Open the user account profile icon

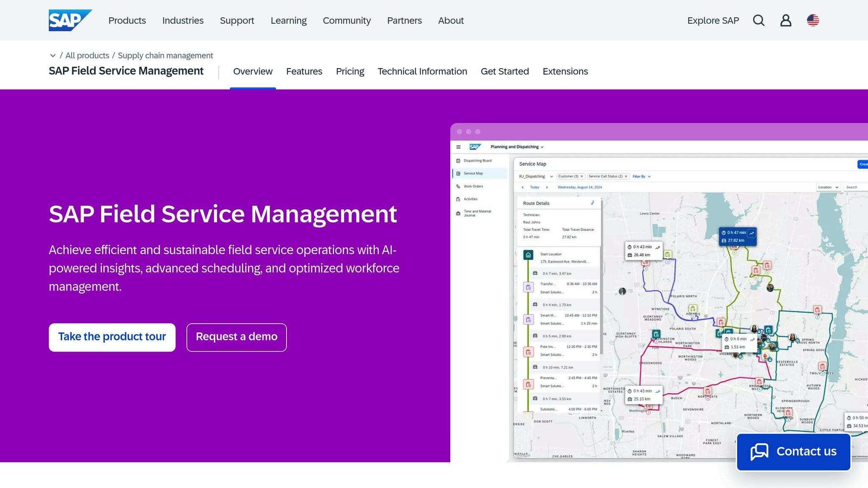coord(786,20)
